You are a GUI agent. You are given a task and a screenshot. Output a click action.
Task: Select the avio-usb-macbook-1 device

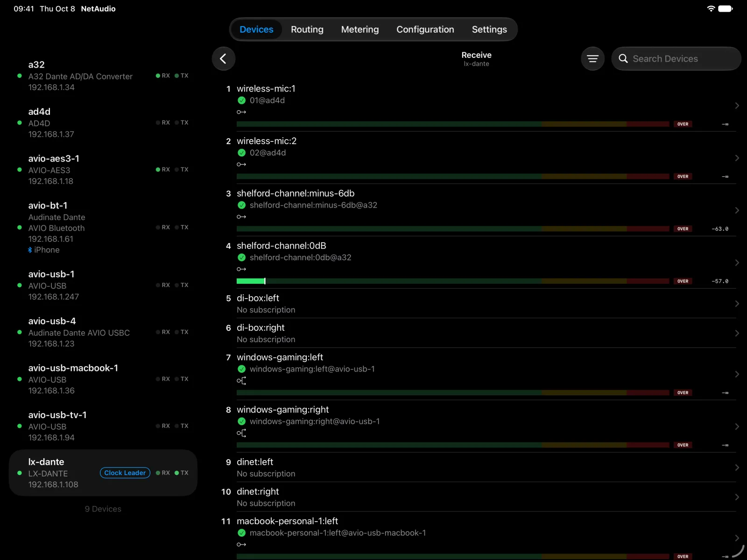pos(103,379)
